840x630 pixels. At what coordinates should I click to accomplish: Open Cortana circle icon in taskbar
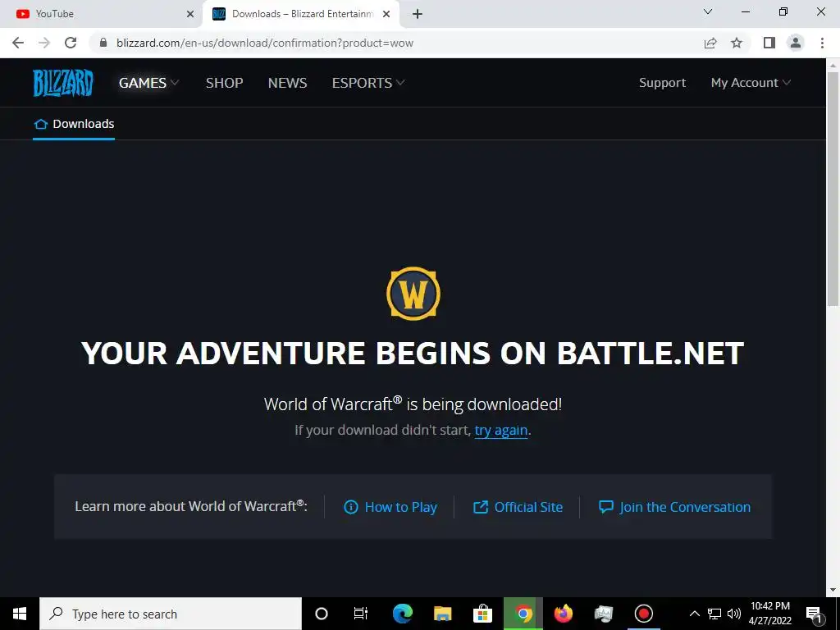(322, 614)
